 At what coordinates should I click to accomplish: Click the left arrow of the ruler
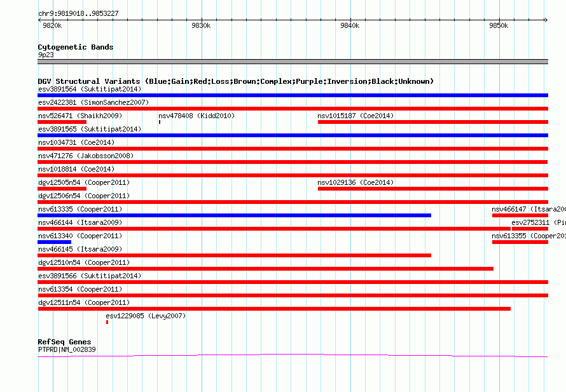(39, 20)
